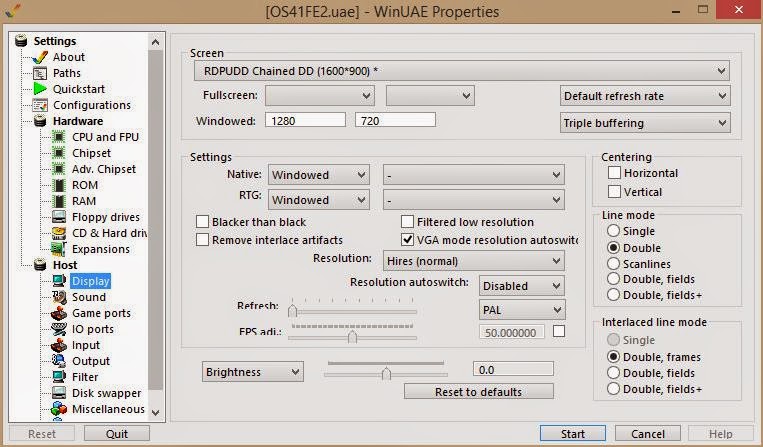Click the Host category icon
This screenshot has width=763, height=447.
[x=40, y=265]
